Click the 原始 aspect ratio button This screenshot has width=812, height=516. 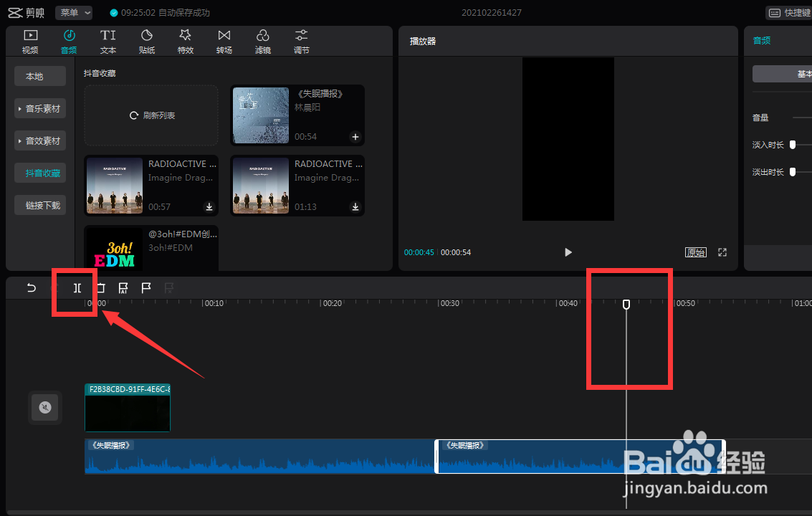coord(695,252)
